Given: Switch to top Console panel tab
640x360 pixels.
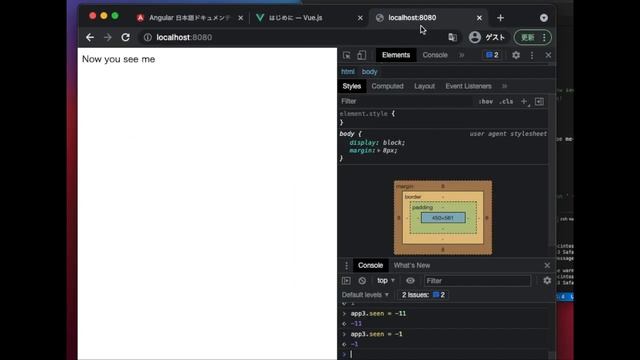Looking at the screenshot, I should 435,55.
